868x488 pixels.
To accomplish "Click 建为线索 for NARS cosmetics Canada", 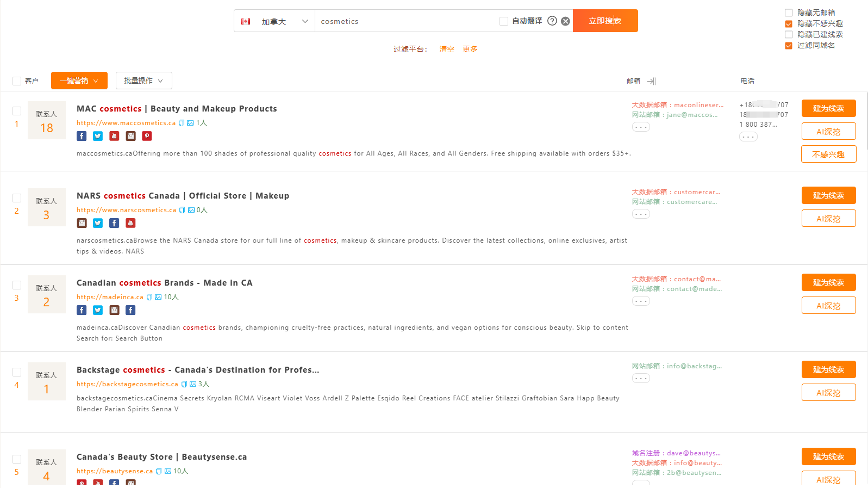I will click(829, 195).
